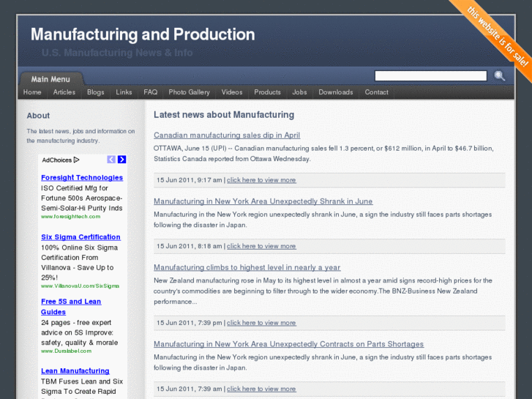This screenshot has width=532, height=399.
Task: Open the Jobs menu item
Action: click(x=299, y=92)
